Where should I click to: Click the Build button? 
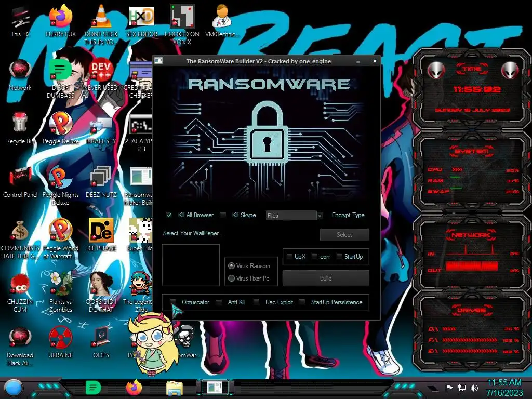coord(326,278)
